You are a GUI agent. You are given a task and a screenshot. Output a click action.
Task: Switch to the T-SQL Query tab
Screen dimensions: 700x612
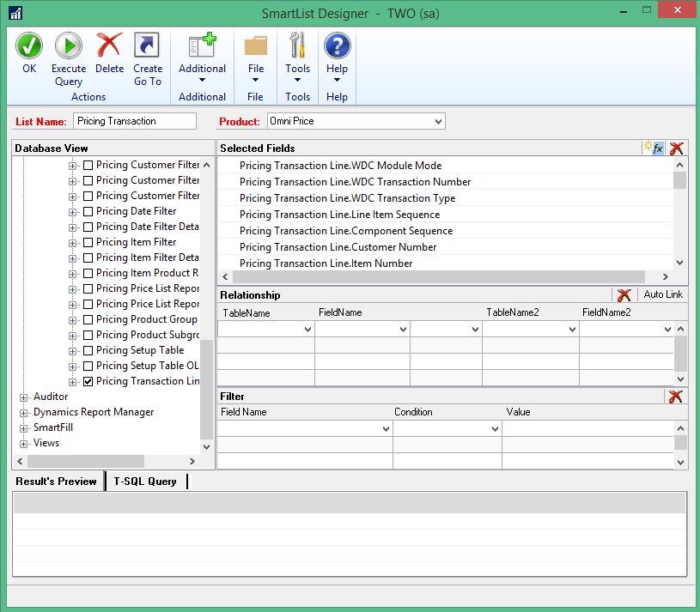(145, 482)
